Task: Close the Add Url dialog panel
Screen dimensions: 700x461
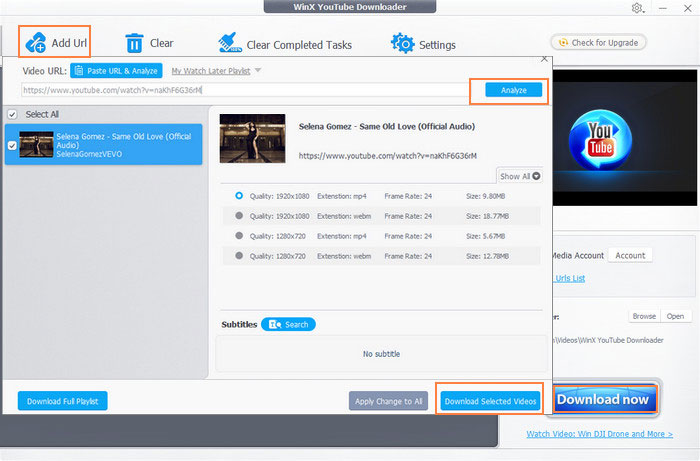Action: point(544,59)
